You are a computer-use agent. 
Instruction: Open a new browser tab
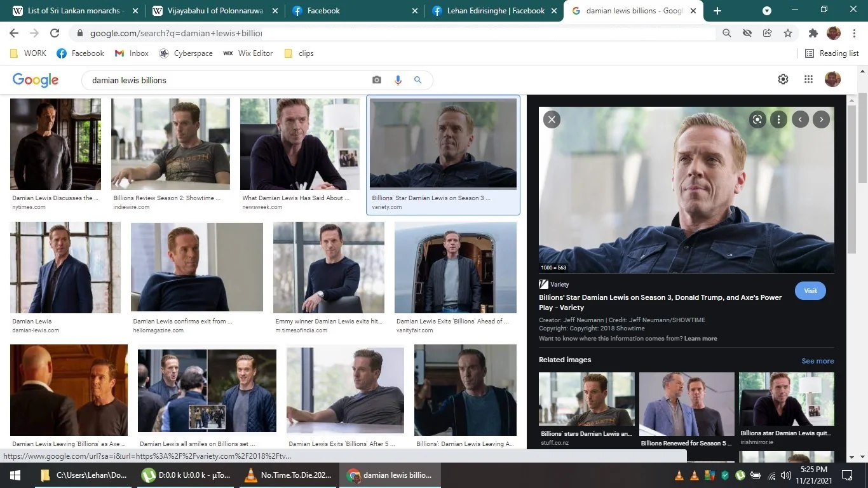(x=717, y=11)
